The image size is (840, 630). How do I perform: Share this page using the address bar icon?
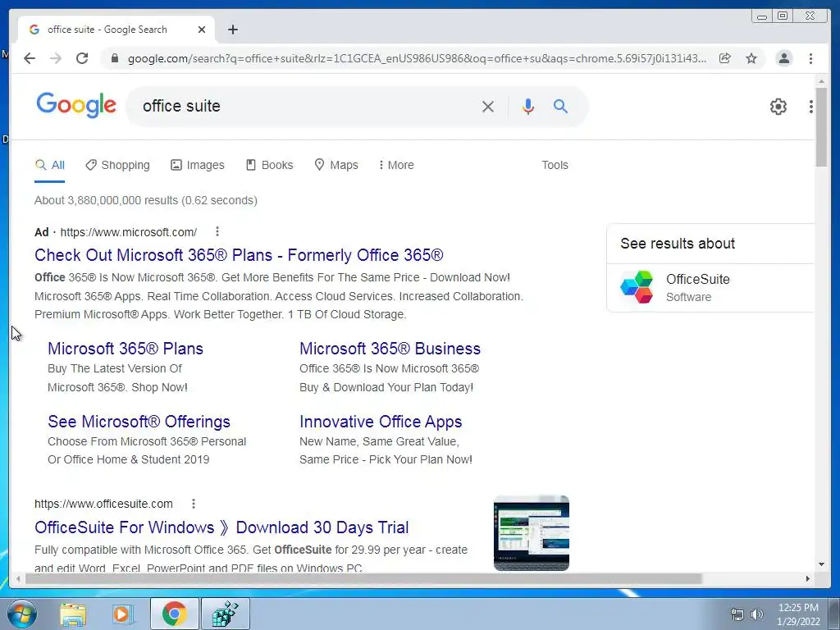[725, 58]
